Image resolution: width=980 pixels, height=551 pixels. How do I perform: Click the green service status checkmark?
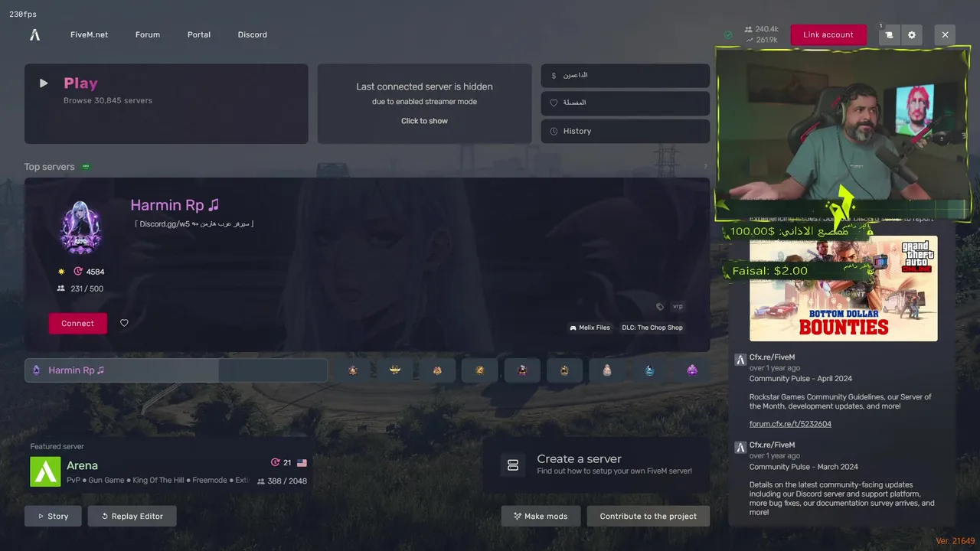[x=728, y=34]
